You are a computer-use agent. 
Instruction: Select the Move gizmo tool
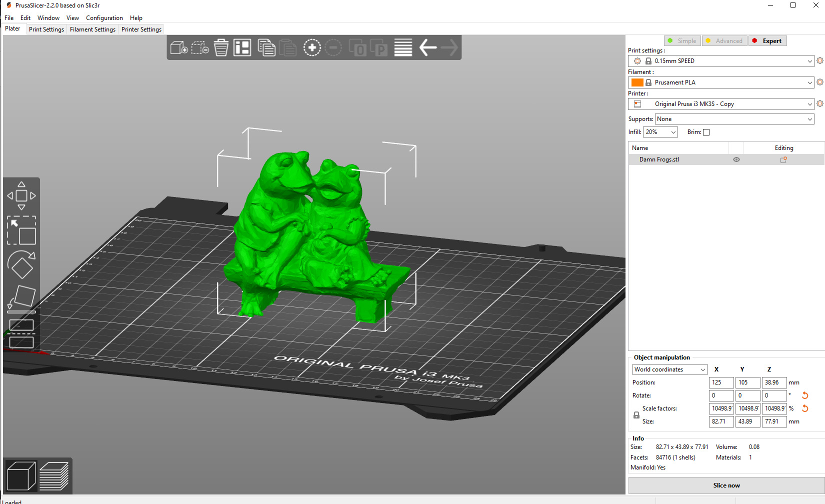pos(21,196)
